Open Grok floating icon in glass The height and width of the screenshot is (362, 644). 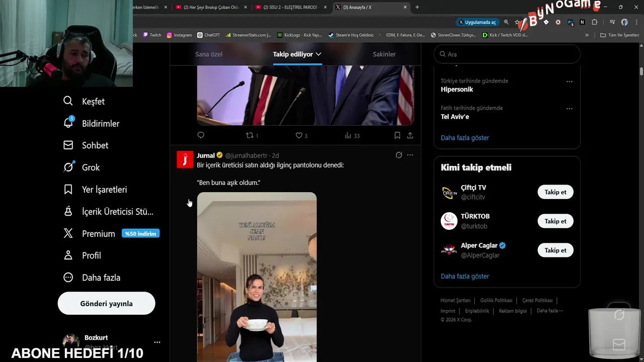pos(619,315)
